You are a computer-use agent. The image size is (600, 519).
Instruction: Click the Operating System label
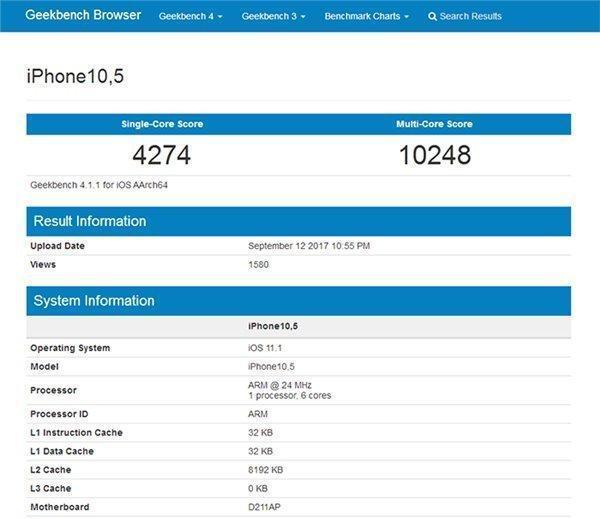[x=70, y=348]
